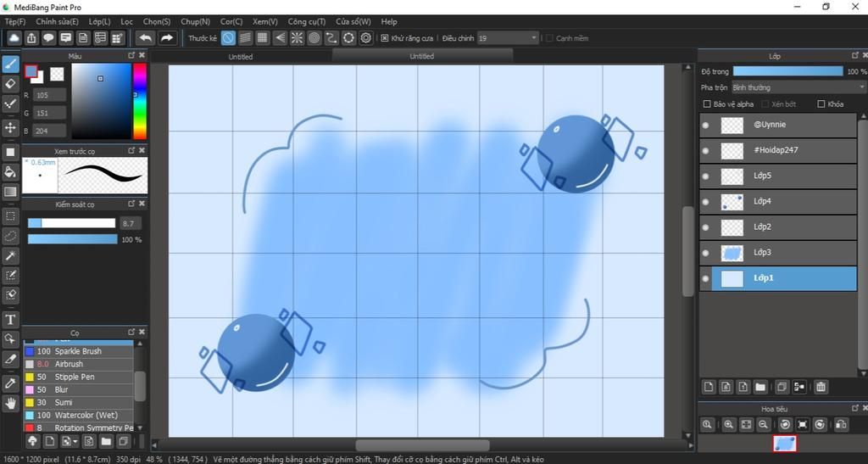Open the brush add dropdown arrow below brush list
This screenshot has height=464, width=868.
tap(75, 441)
